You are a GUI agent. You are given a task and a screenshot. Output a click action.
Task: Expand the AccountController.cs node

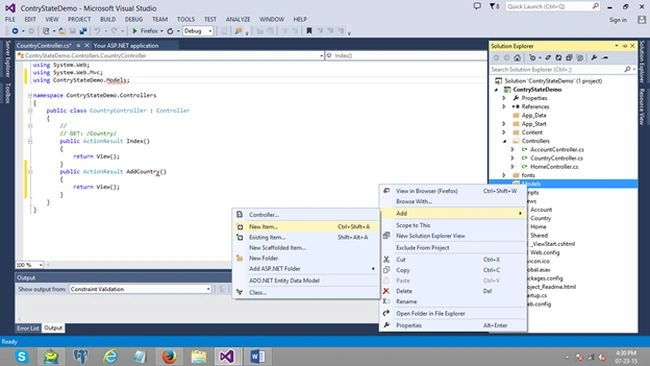(x=513, y=150)
